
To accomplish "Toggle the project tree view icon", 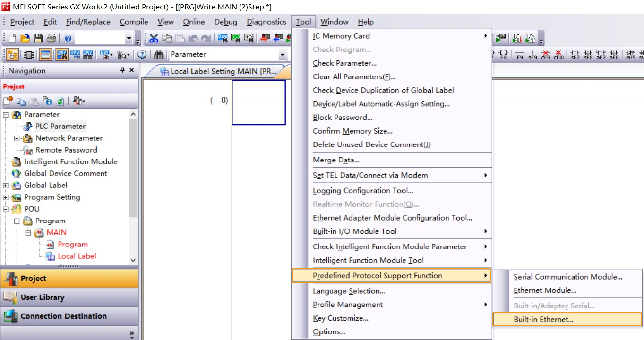I will [x=13, y=54].
